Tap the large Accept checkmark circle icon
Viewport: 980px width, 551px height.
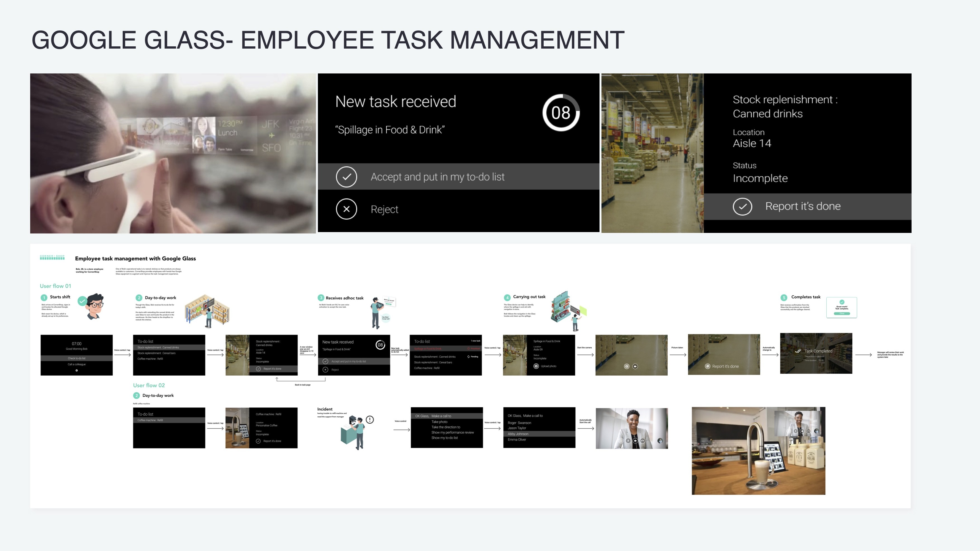pos(346,177)
